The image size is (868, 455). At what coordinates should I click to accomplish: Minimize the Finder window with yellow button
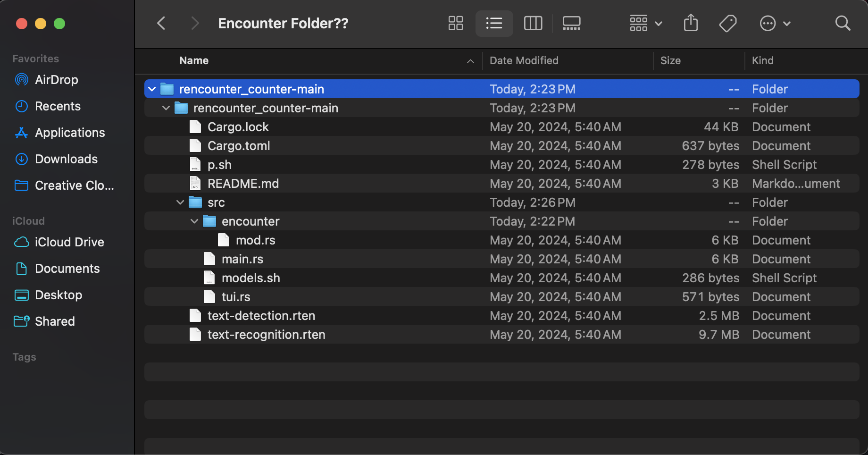(x=41, y=24)
